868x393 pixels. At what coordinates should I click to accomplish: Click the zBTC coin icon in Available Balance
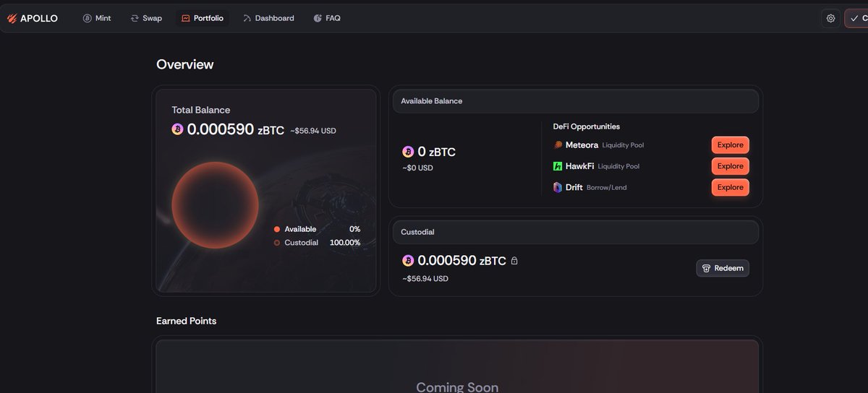click(x=408, y=152)
